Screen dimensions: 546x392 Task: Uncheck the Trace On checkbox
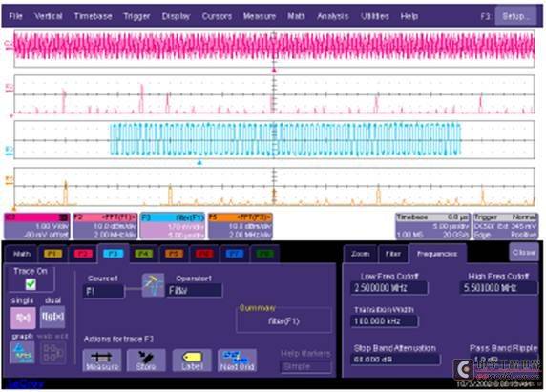click(31, 284)
